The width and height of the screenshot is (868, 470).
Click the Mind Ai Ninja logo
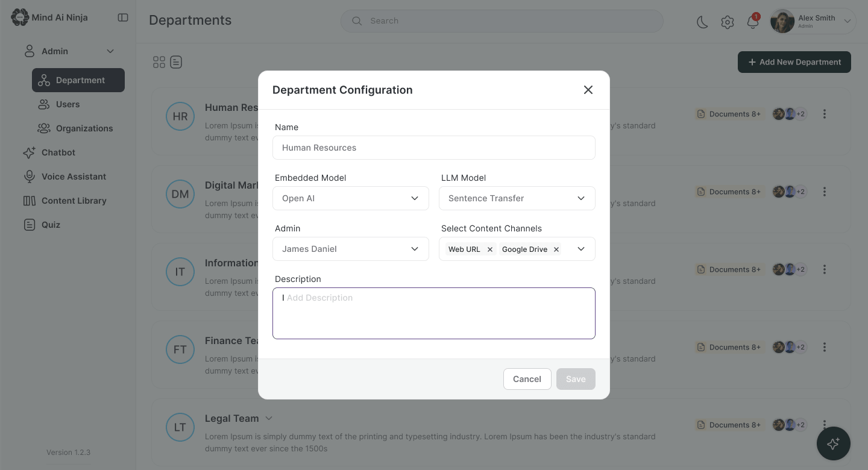(49, 17)
